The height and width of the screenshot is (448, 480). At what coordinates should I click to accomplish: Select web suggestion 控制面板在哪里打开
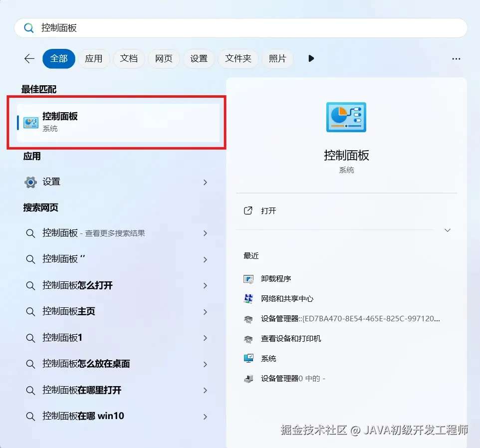pos(82,390)
